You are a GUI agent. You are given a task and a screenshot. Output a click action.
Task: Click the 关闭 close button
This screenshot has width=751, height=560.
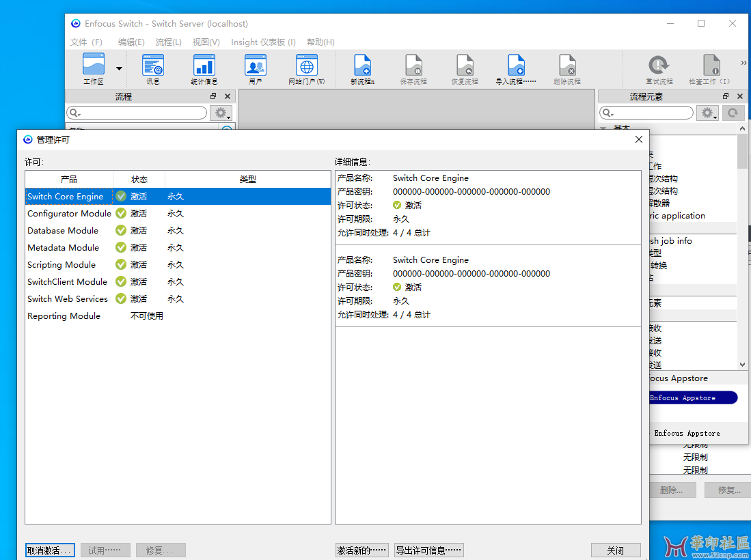point(616,550)
